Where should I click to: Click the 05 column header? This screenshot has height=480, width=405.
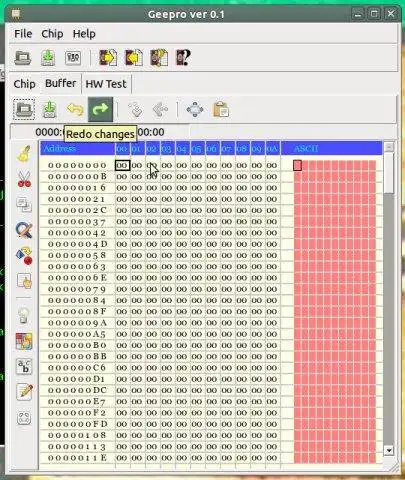point(197,148)
